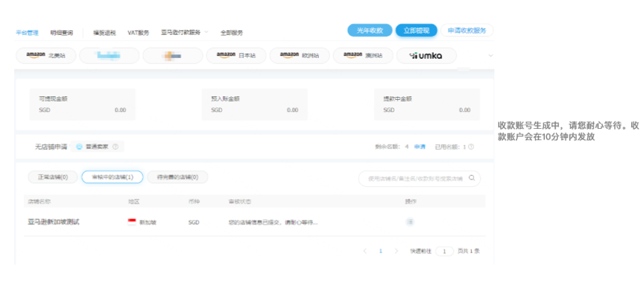Image resolution: width=644 pixels, height=298 pixels.
Task: Click the 申请收款服务 button
Action: [467, 31]
